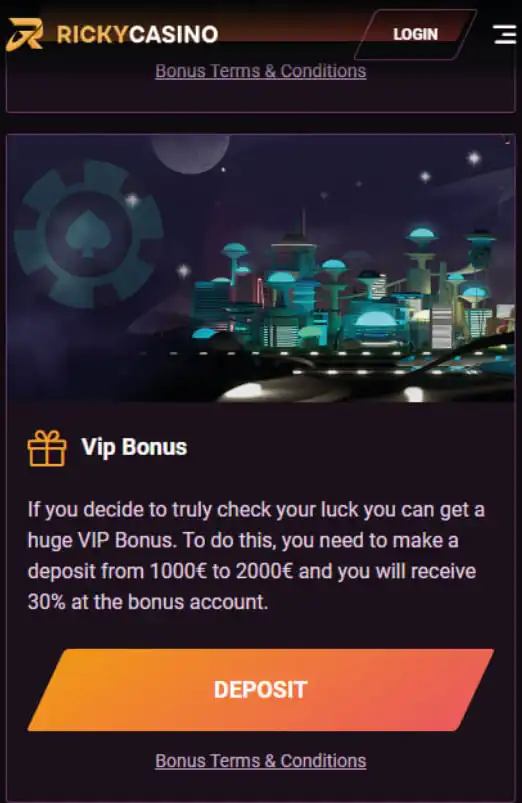Open the hamburger menu icon
522x803 pixels.
coord(504,34)
